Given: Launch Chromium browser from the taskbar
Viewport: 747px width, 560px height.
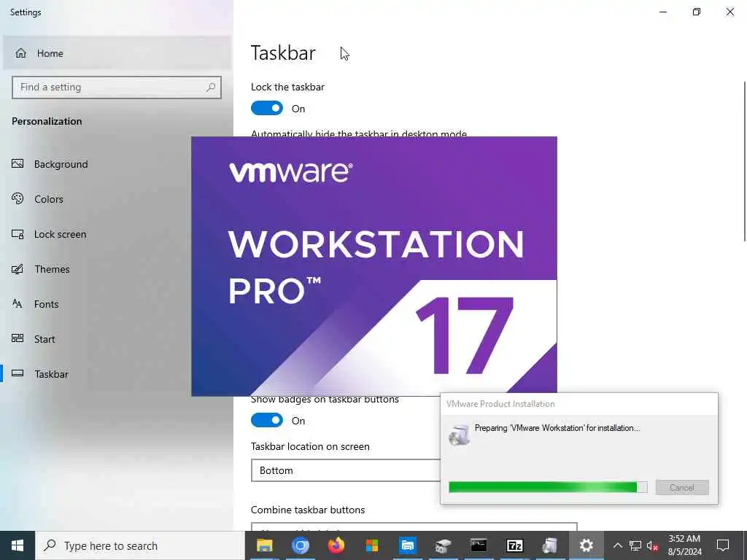Looking at the screenshot, I should click(x=300, y=545).
